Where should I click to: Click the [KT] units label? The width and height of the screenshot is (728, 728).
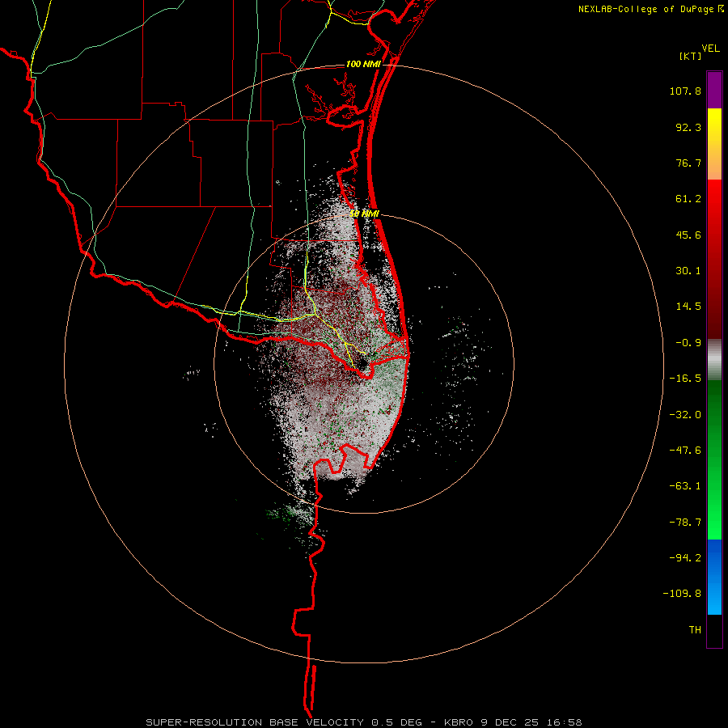691,56
